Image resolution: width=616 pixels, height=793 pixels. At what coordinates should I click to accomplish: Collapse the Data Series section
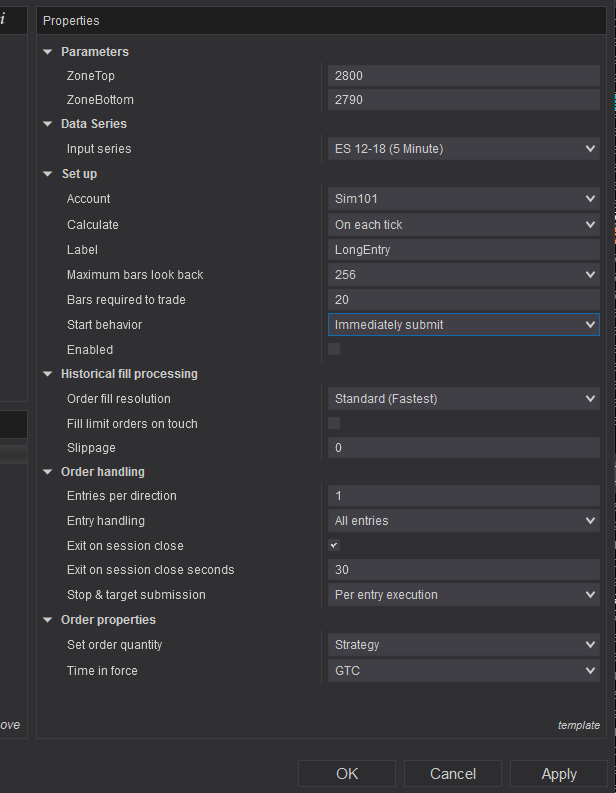tap(48, 124)
